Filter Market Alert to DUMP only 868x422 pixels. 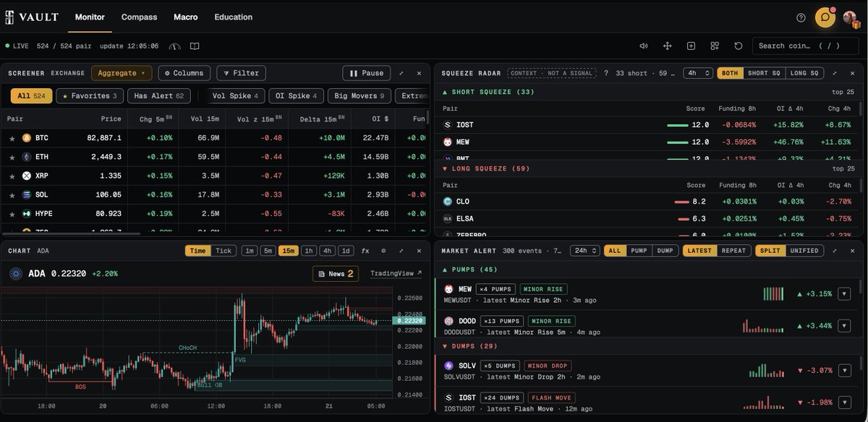[665, 251]
